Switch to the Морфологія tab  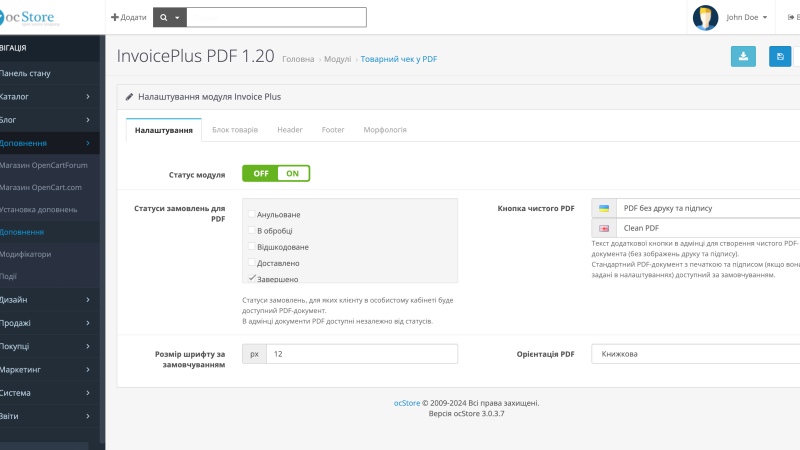(385, 130)
